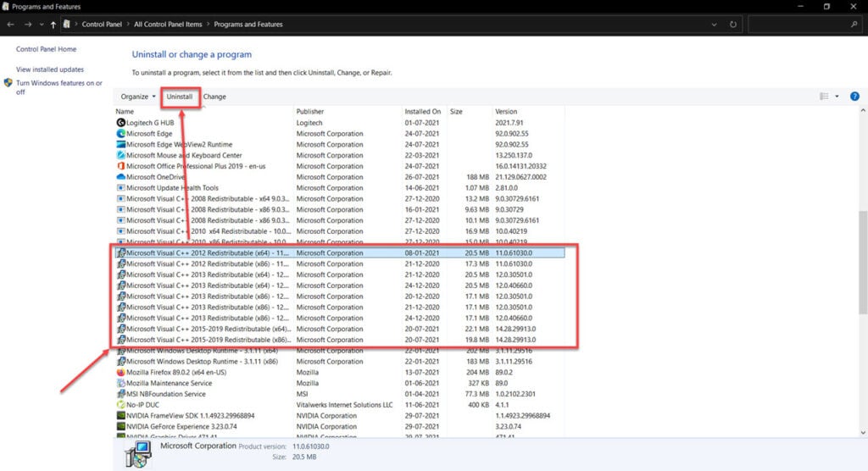Click the NVIDIA FrameView SDK icon
The image size is (868, 471).
pos(120,416)
